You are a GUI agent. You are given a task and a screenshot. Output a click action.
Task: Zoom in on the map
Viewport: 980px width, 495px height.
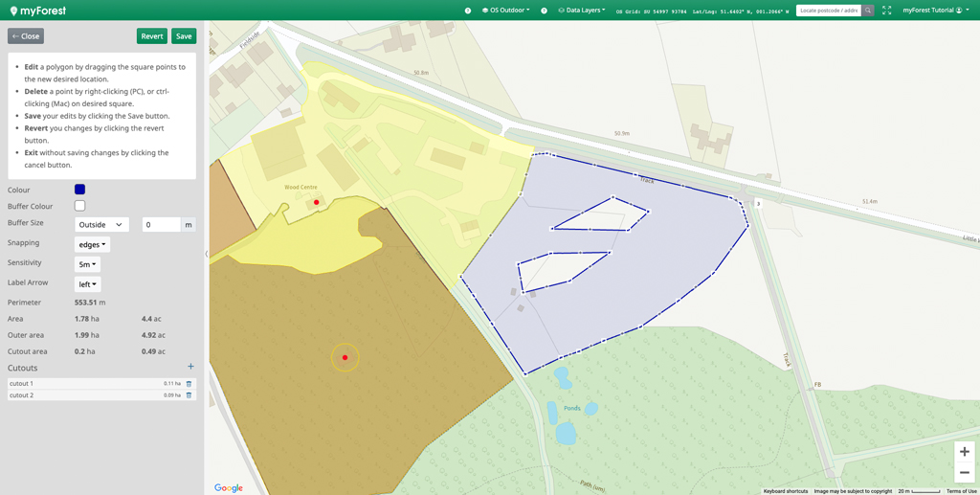point(964,452)
